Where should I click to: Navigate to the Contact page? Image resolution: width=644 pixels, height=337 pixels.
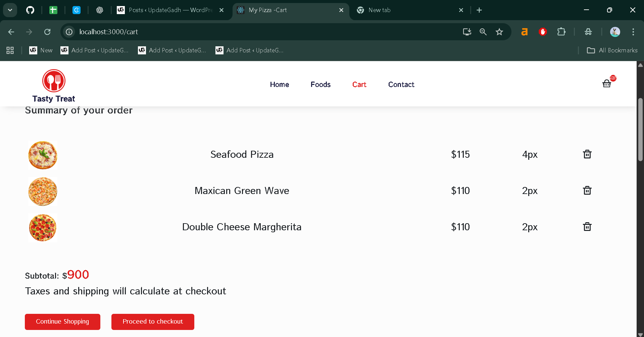[x=401, y=85]
